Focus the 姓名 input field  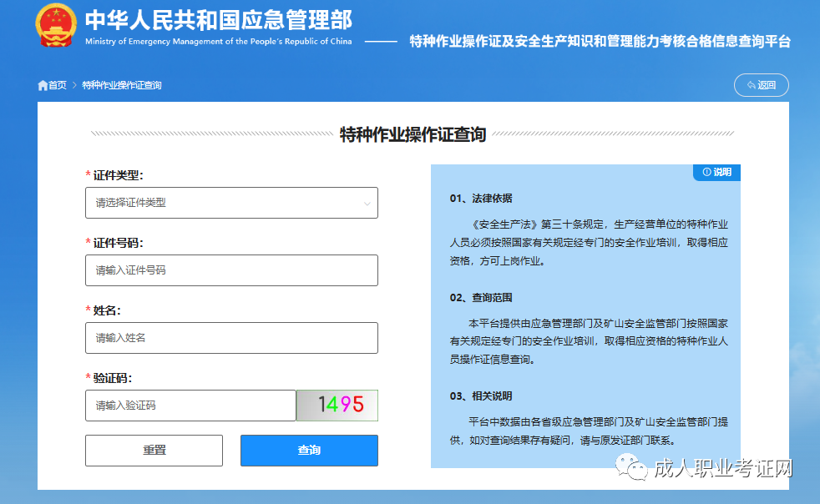[x=231, y=338]
